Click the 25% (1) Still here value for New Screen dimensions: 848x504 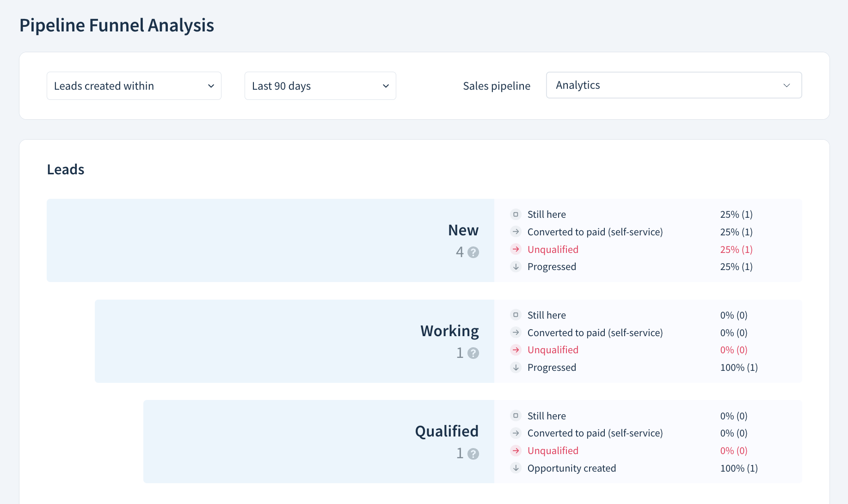click(736, 214)
